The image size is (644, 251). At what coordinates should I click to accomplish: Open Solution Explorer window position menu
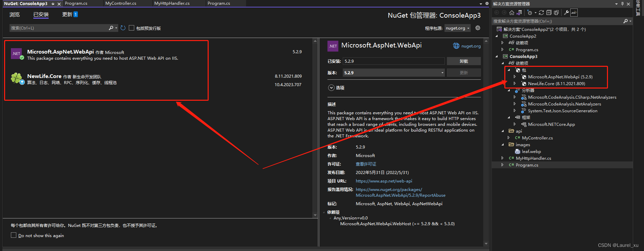click(x=616, y=4)
